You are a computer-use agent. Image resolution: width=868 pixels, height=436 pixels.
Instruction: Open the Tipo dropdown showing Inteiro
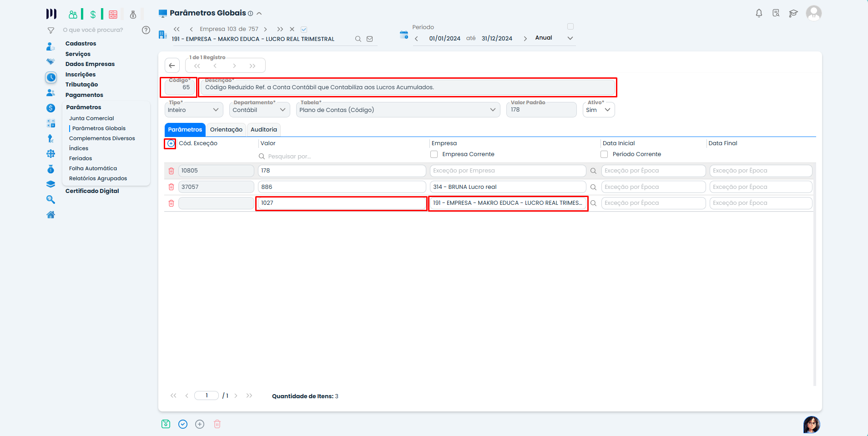tap(194, 110)
